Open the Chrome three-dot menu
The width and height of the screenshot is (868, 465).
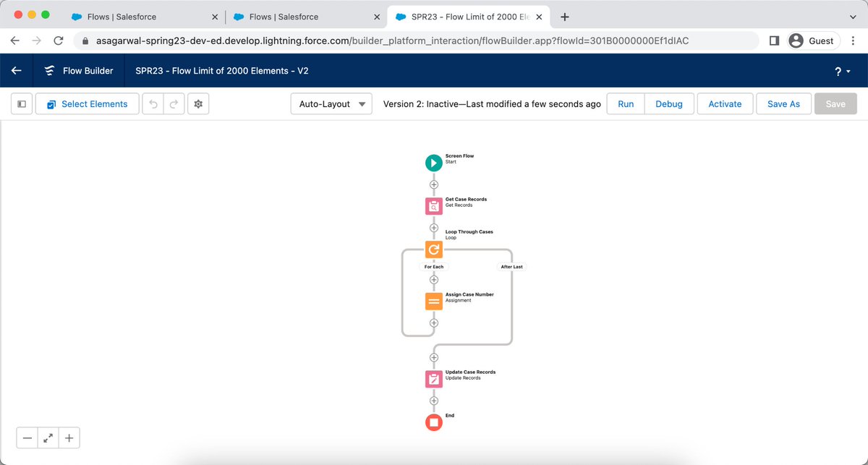[854, 41]
